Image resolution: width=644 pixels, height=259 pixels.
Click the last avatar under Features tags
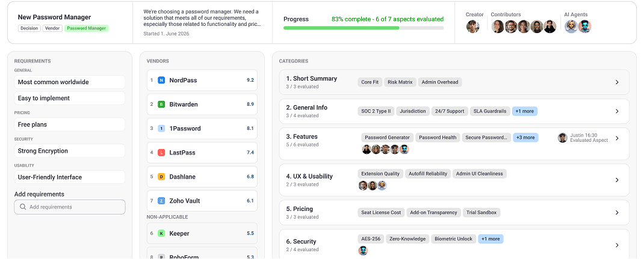click(x=404, y=150)
